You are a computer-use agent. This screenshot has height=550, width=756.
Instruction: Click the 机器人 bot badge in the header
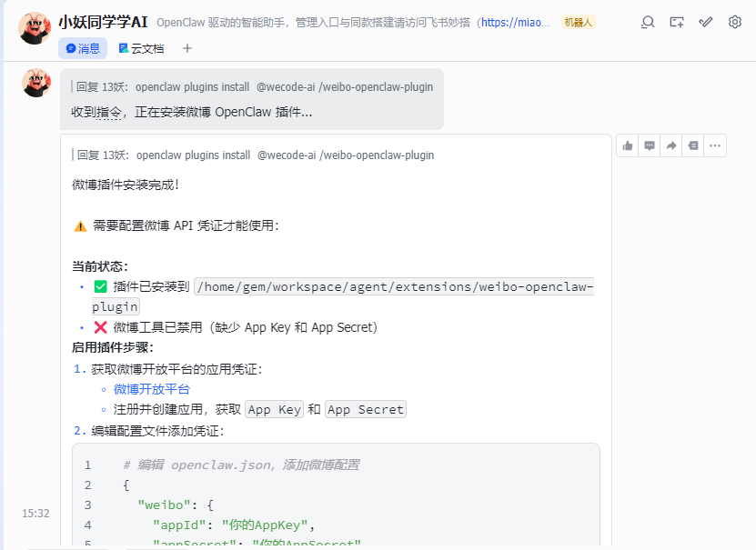[579, 22]
